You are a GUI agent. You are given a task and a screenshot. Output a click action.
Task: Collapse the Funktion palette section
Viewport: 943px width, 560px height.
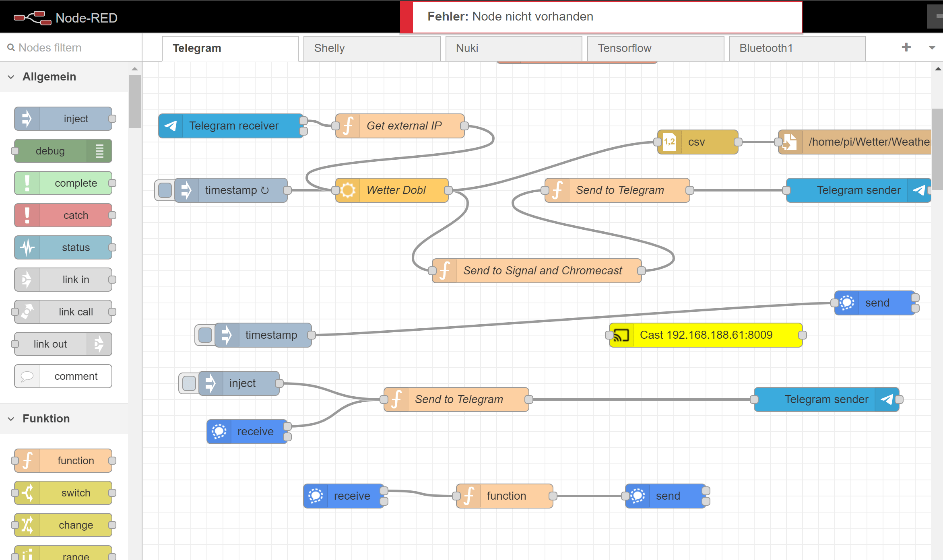click(11, 418)
